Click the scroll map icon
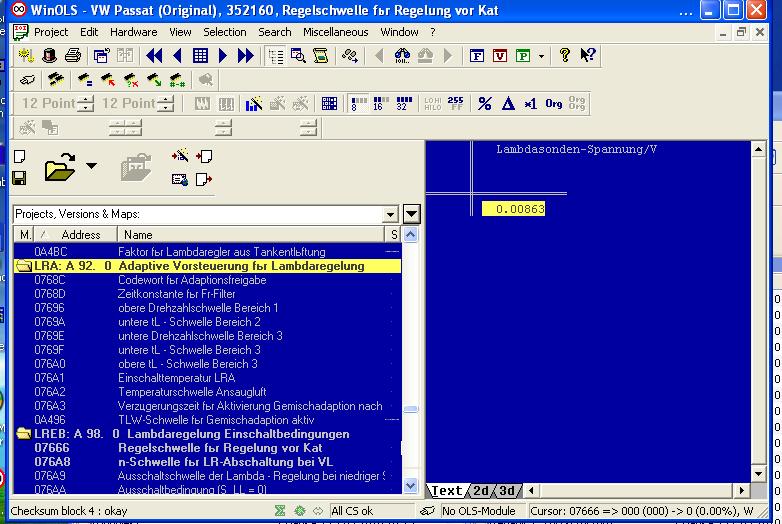Image resolution: width=782 pixels, height=524 pixels. [321, 55]
